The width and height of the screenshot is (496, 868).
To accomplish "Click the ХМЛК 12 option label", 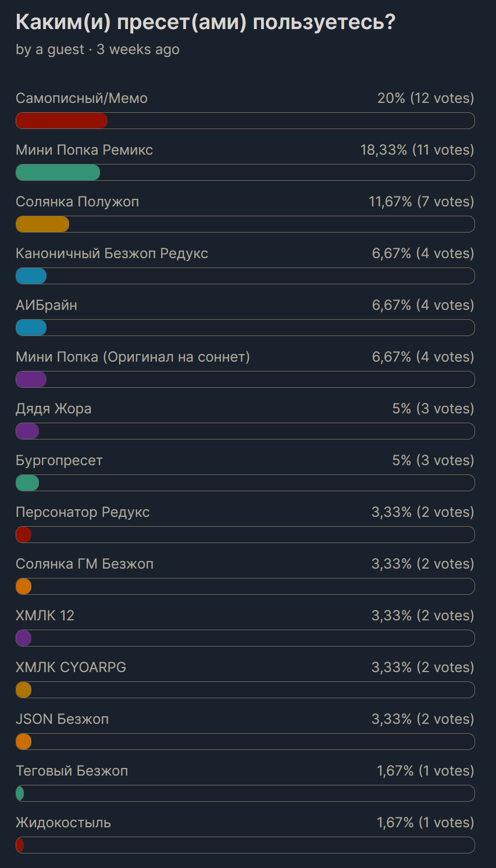I will [45, 616].
